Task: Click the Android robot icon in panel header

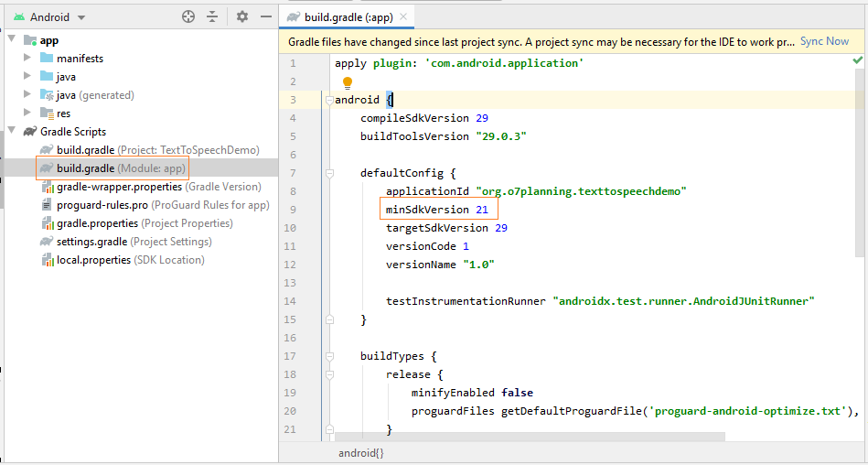Action: coord(19,17)
